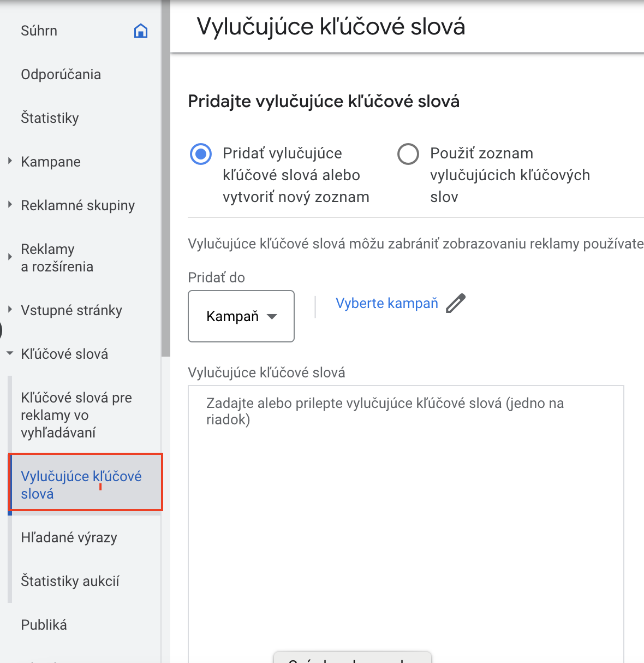Click the sidebar vertical scrollbar

pos(165,180)
